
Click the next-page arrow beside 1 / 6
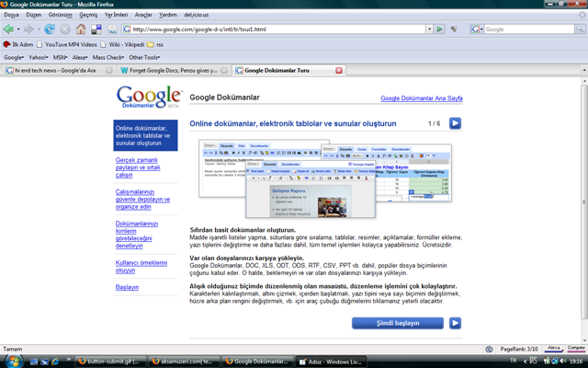click(x=455, y=123)
